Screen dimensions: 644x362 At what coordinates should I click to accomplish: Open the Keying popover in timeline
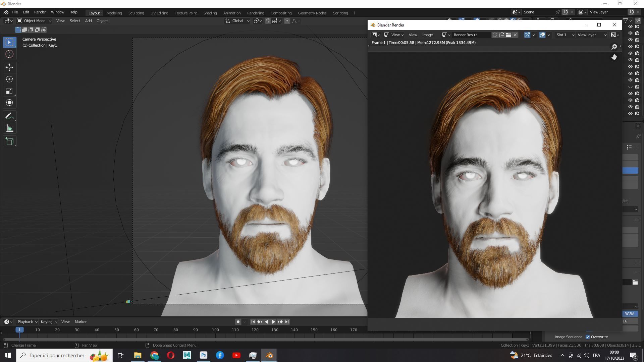pos(49,322)
